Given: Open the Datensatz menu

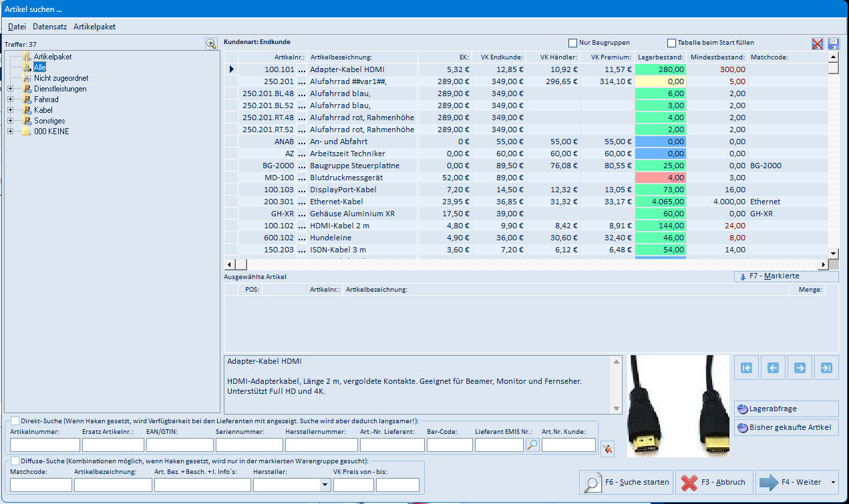Looking at the screenshot, I should (49, 27).
